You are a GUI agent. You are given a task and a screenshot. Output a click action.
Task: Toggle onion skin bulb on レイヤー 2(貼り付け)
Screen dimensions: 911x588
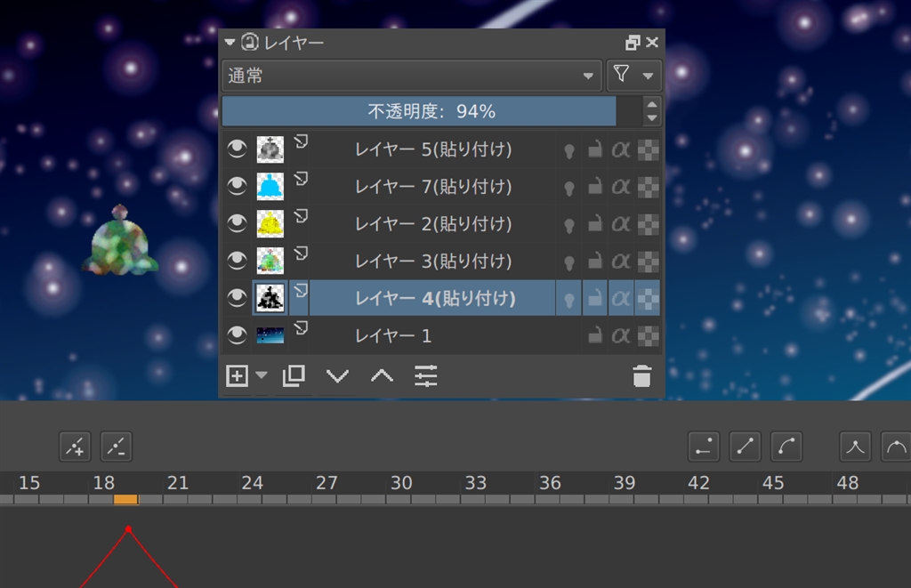pyautogui.click(x=569, y=225)
